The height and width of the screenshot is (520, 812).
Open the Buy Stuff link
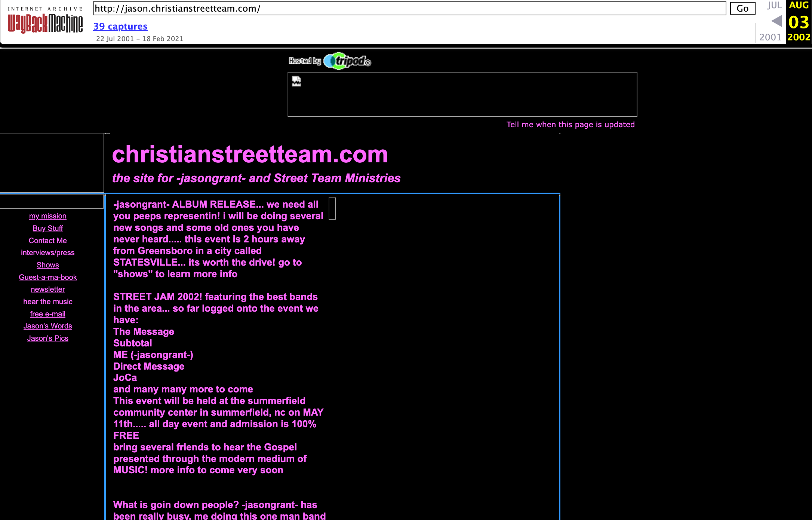pyautogui.click(x=48, y=228)
